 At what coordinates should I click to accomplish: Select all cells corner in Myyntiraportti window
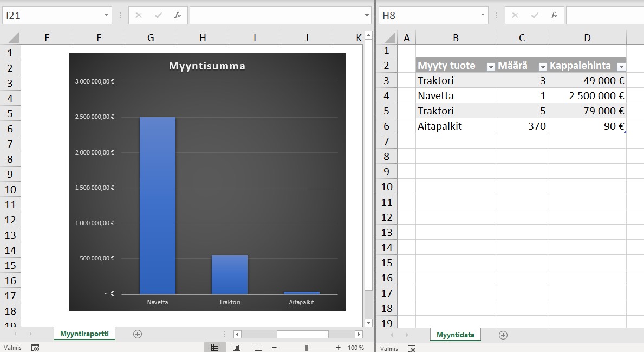click(x=13, y=39)
